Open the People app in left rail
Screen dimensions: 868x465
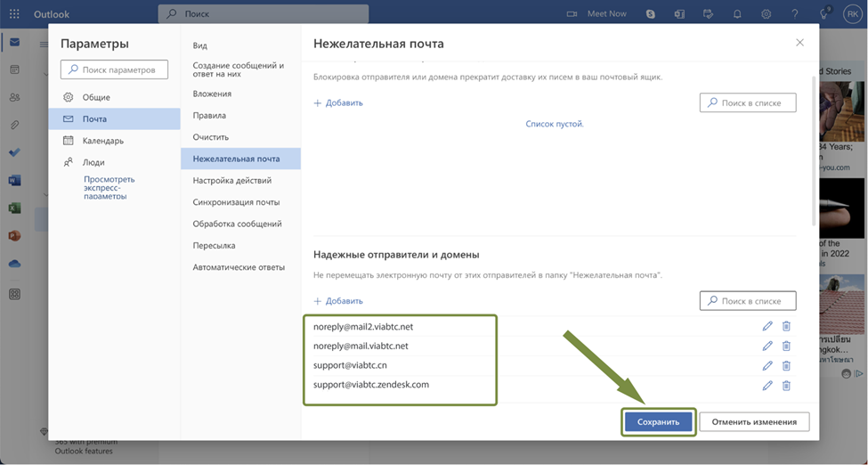click(x=14, y=98)
